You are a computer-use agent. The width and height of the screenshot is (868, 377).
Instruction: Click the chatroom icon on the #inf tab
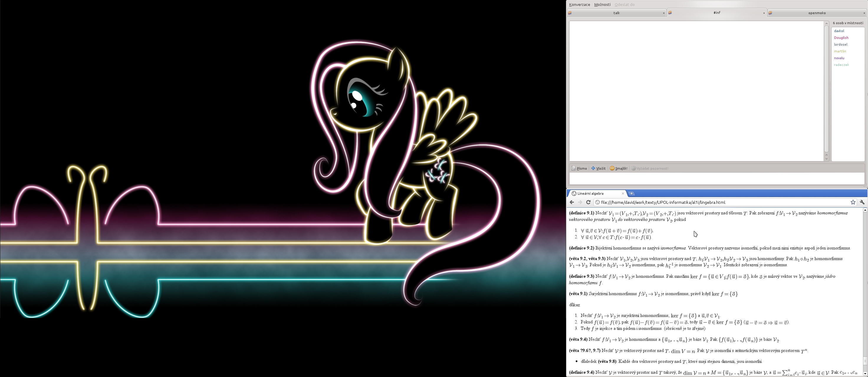pyautogui.click(x=670, y=12)
